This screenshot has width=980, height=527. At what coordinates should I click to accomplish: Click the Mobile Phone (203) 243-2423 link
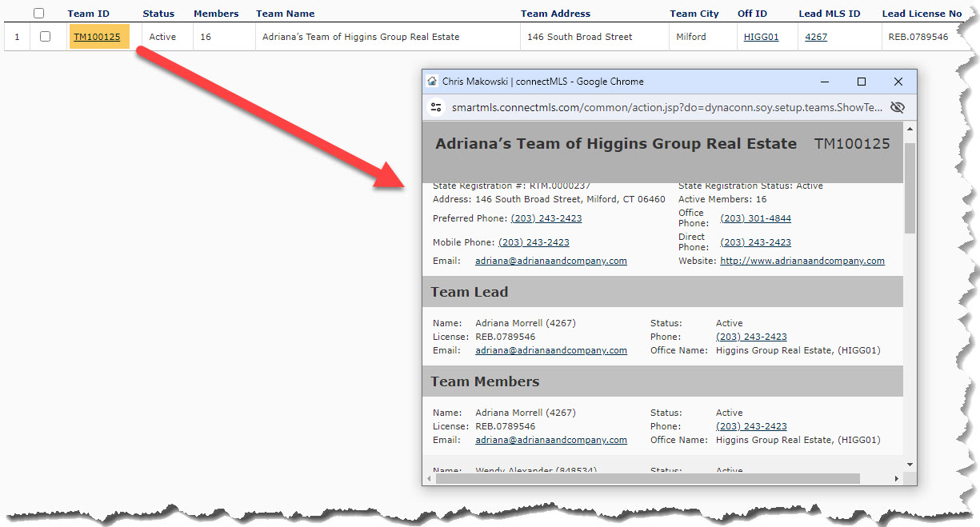pyautogui.click(x=534, y=242)
